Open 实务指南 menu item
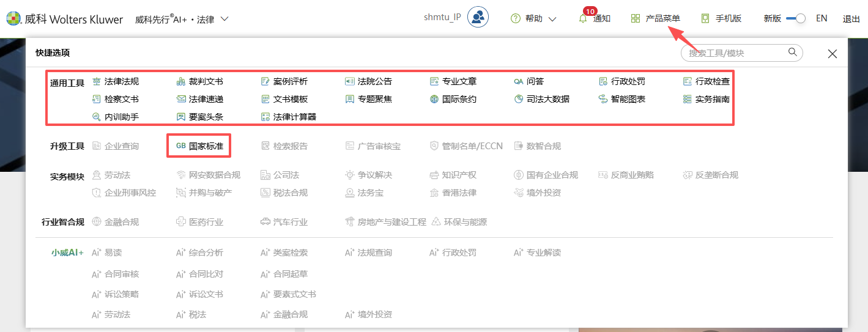 click(x=712, y=99)
